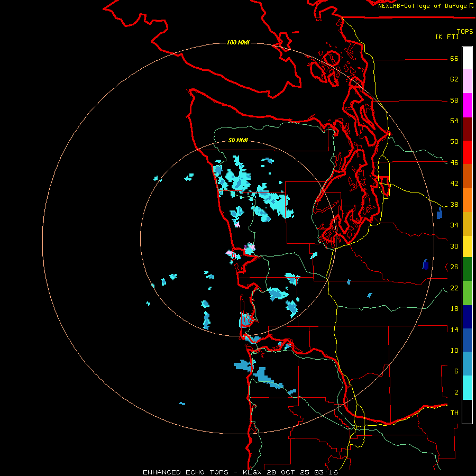Click the 50 legend value
Screen dimensions: 476x476
[454, 142]
